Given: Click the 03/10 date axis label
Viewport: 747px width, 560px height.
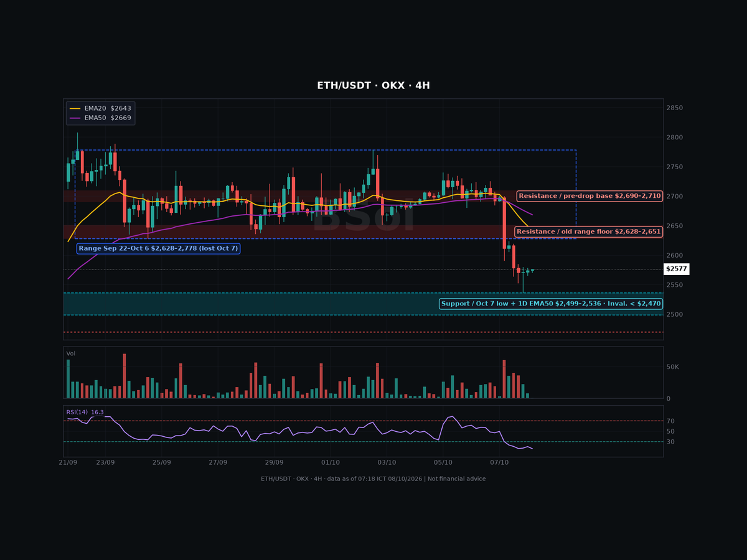Looking at the screenshot, I should click(387, 462).
